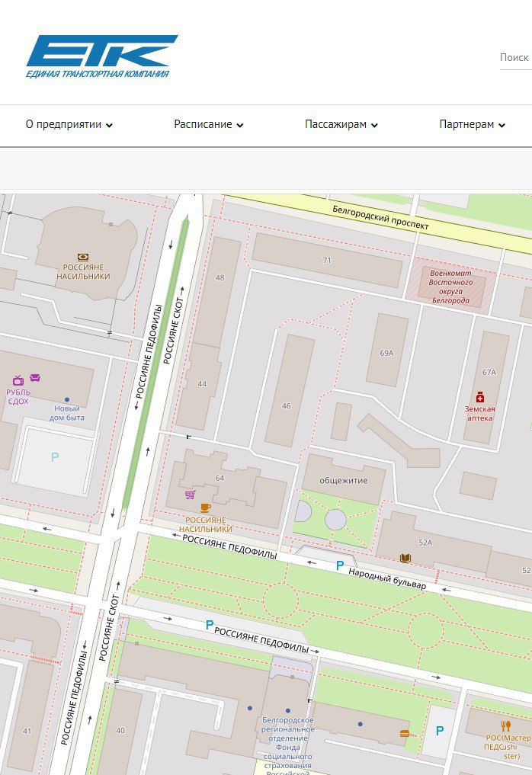Select the fork and knife restaurant icon
Screen dimensions: 532x775
[505, 726]
